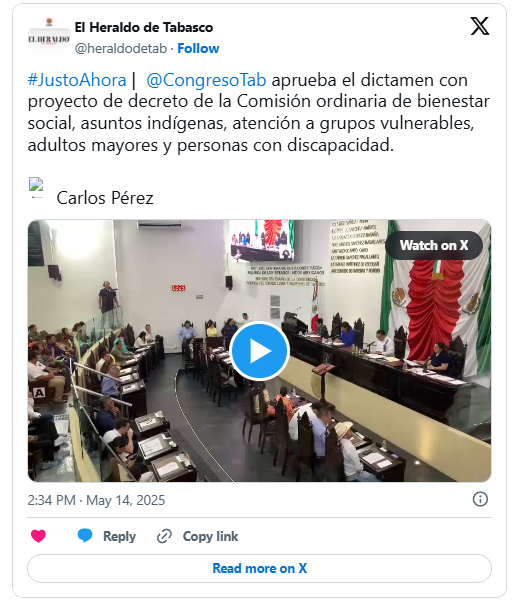
Task: Click the broken image icon above Carlos Pérez
Action: (36, 187)
